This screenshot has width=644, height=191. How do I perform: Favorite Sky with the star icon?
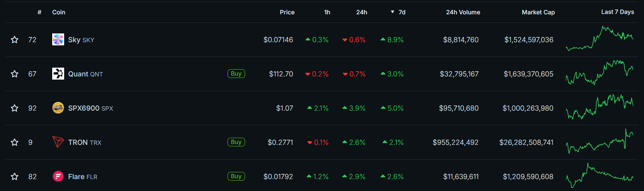click(x=15, y=39)
